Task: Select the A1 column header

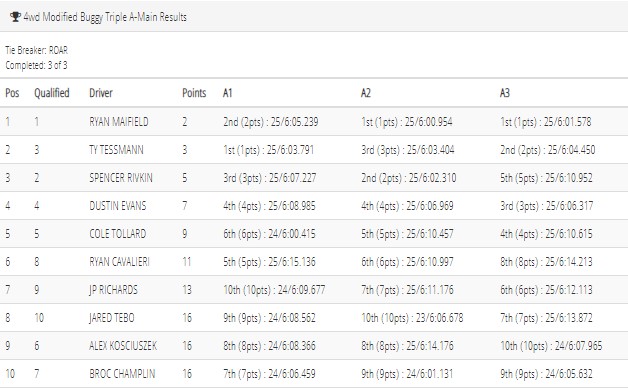Action: coord(227,93)
